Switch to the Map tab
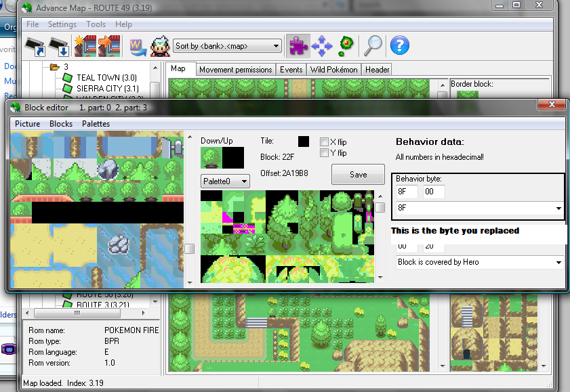 [x=178, y=68]
